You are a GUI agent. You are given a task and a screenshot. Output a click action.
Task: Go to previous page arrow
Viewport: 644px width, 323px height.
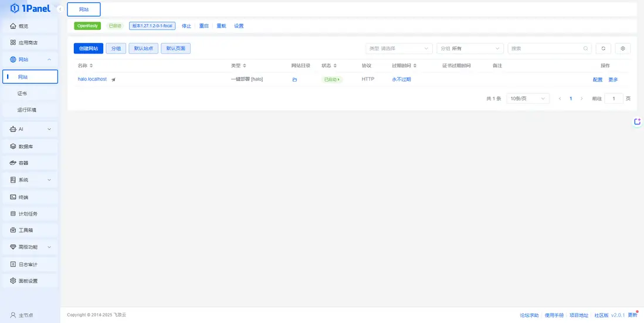coord(560,99)
